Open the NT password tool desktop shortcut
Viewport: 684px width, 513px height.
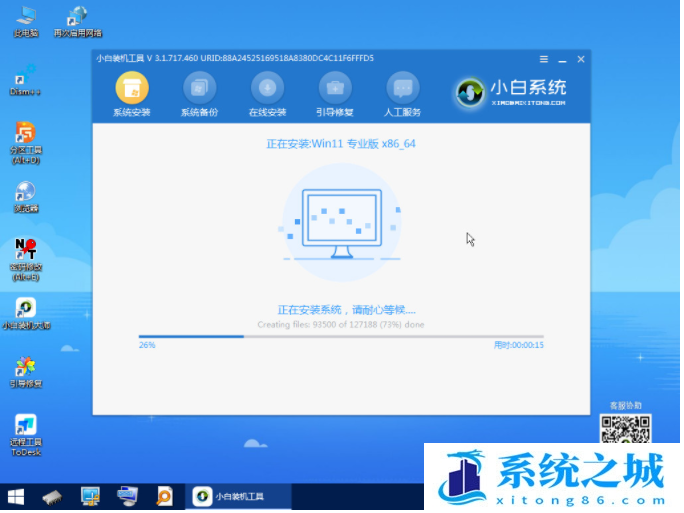26,260
